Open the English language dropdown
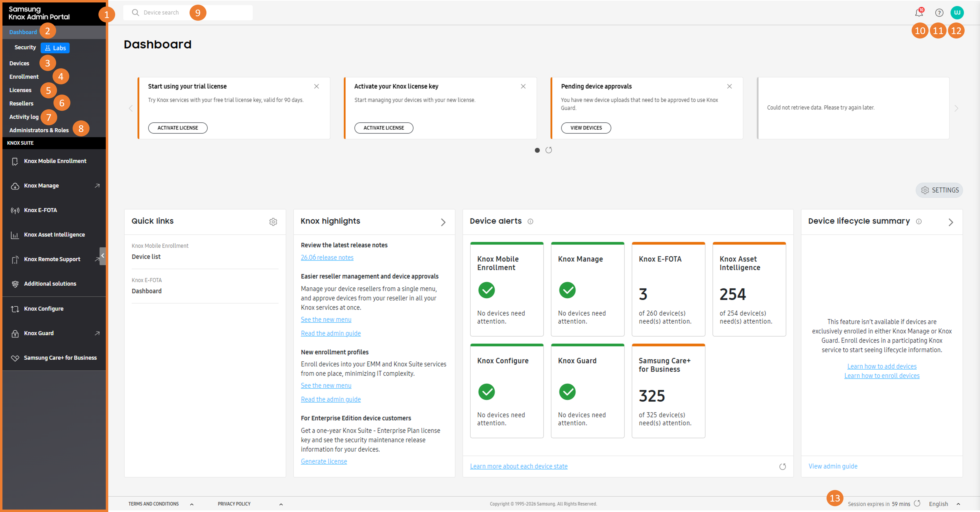The height and width of the screenshot is (512, 980). (x=944, y=504)
